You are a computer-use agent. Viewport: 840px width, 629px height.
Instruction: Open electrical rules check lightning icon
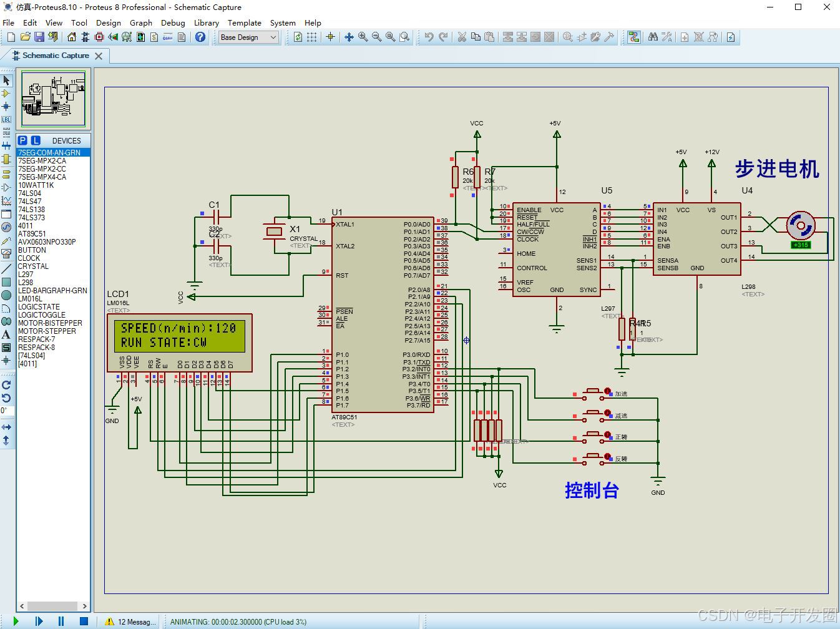pyautogui.click(x=730, y=37)
